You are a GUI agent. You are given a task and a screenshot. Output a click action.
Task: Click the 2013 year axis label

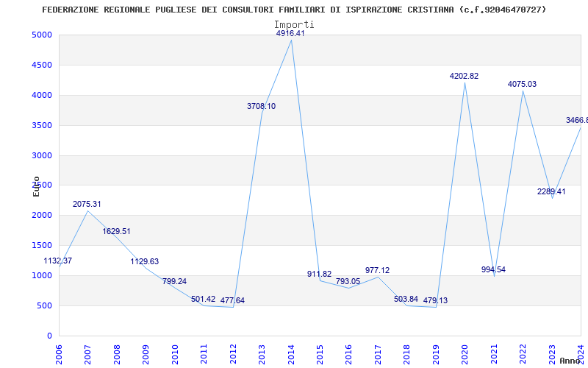coord(262,355)
